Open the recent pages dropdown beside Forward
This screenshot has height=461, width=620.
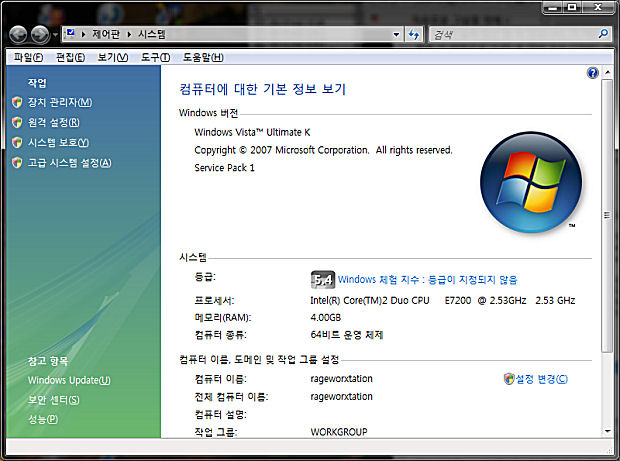[x=55, y=35]
